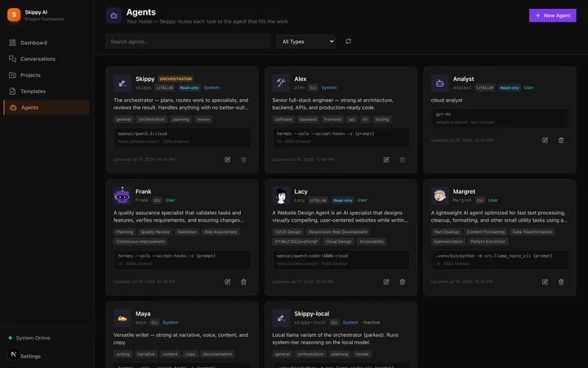
Task: Delete the Skippy agent
Action: click(x=243, y=159)
